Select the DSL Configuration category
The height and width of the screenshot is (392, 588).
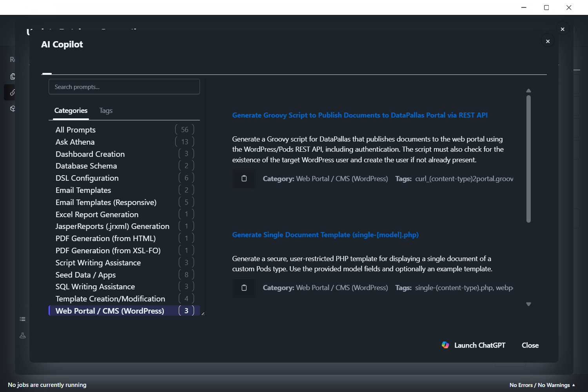[x=124, y=178]
